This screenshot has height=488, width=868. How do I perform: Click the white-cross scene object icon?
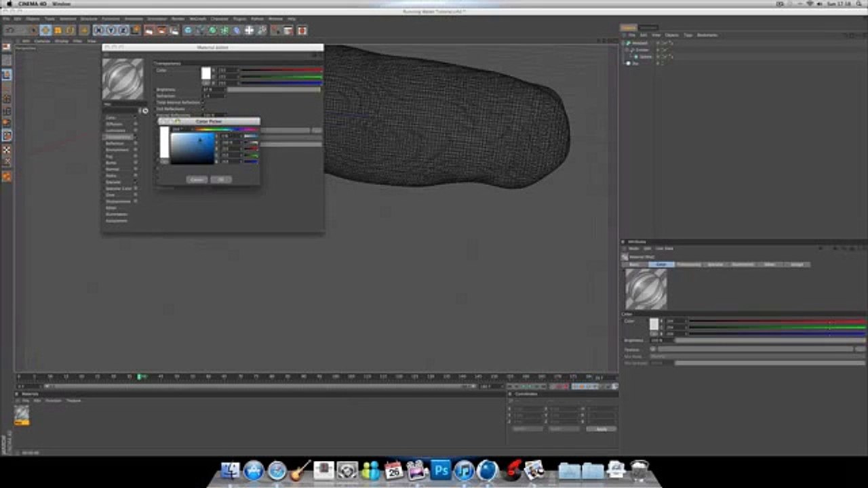tap(249, 30)
